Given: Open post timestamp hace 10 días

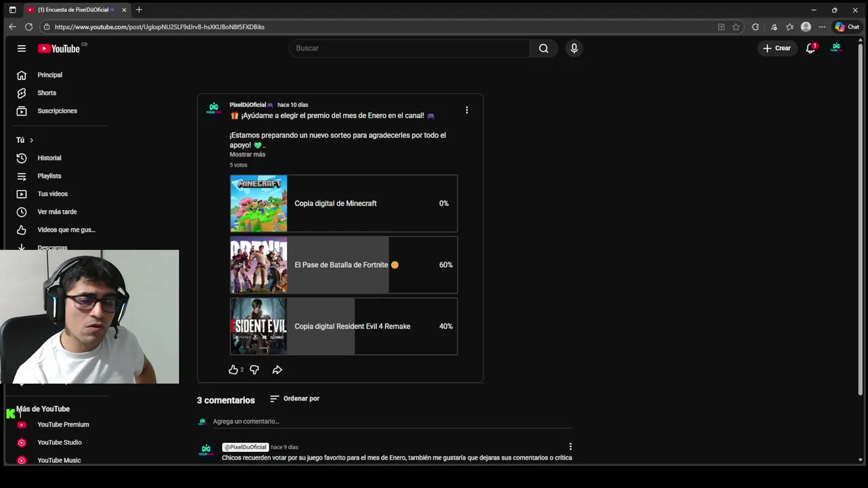Looking at the screenshot, I should click(292, 105).
